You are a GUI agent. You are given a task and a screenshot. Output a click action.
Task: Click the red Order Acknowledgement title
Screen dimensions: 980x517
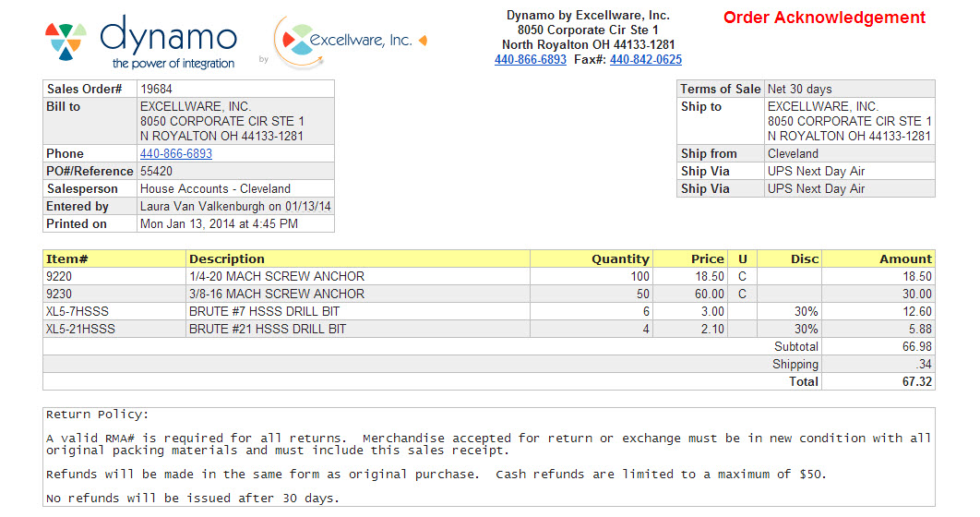click(x=823, y=18)
